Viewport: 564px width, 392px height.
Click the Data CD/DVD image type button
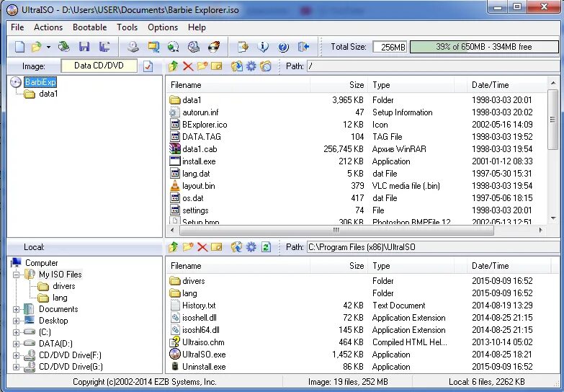pyautogui.click(x=99, y=66)
